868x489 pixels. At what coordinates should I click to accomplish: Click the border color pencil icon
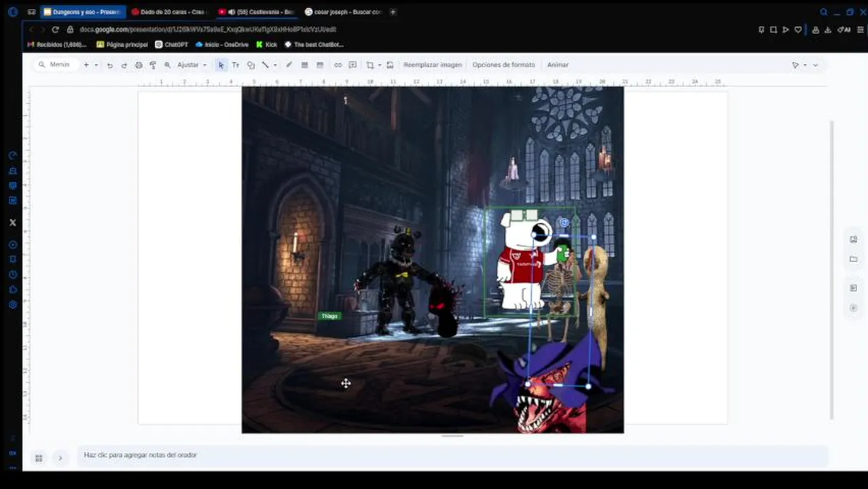coord(289,65)
